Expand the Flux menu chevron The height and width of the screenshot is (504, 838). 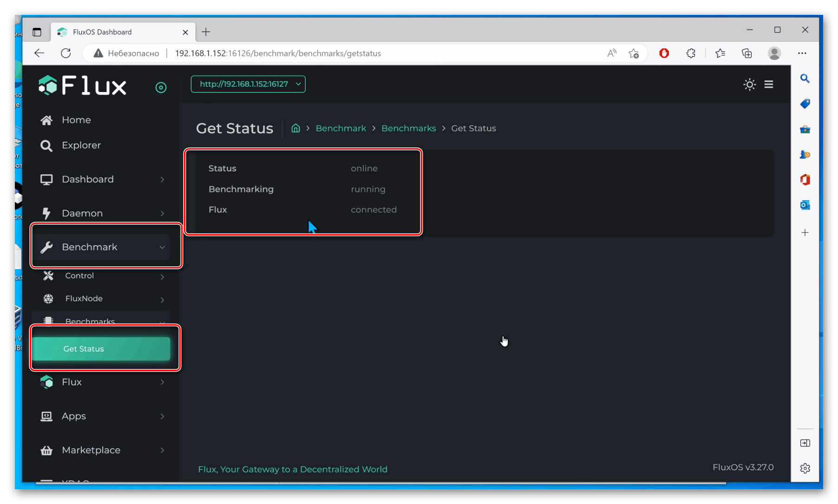coord(162,382)
